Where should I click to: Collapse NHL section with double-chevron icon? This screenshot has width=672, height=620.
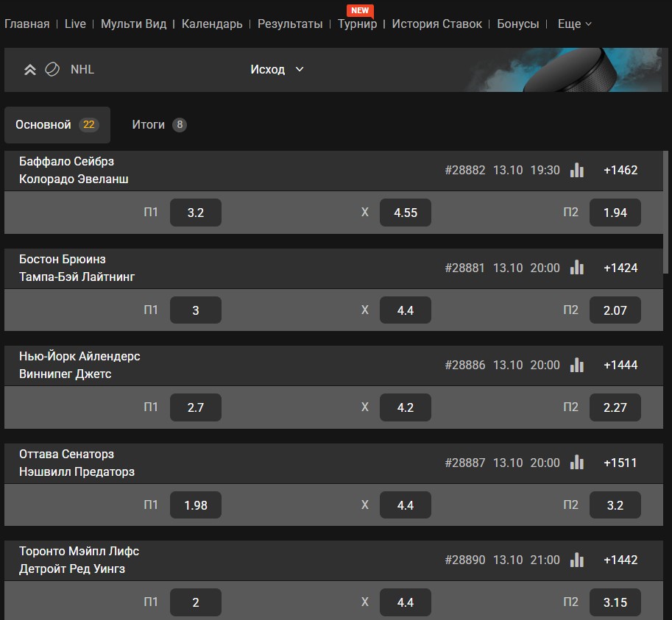(x=30, y=69)
